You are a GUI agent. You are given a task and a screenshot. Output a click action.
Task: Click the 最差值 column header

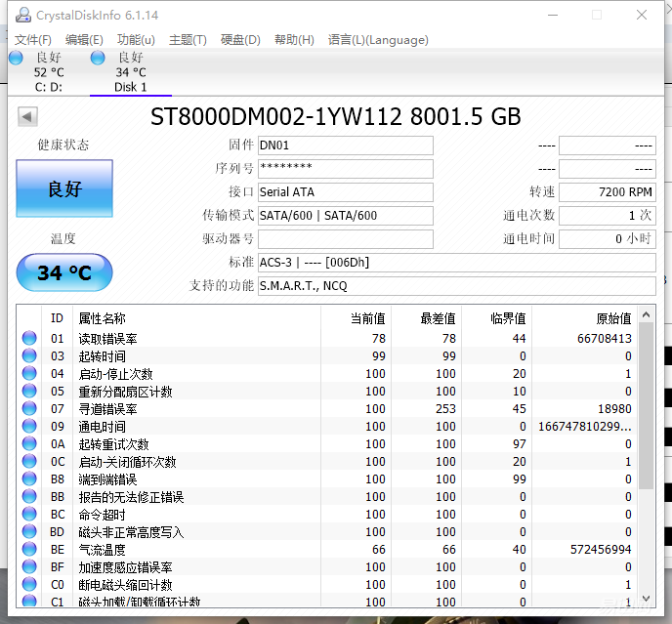tap(426, 318)
